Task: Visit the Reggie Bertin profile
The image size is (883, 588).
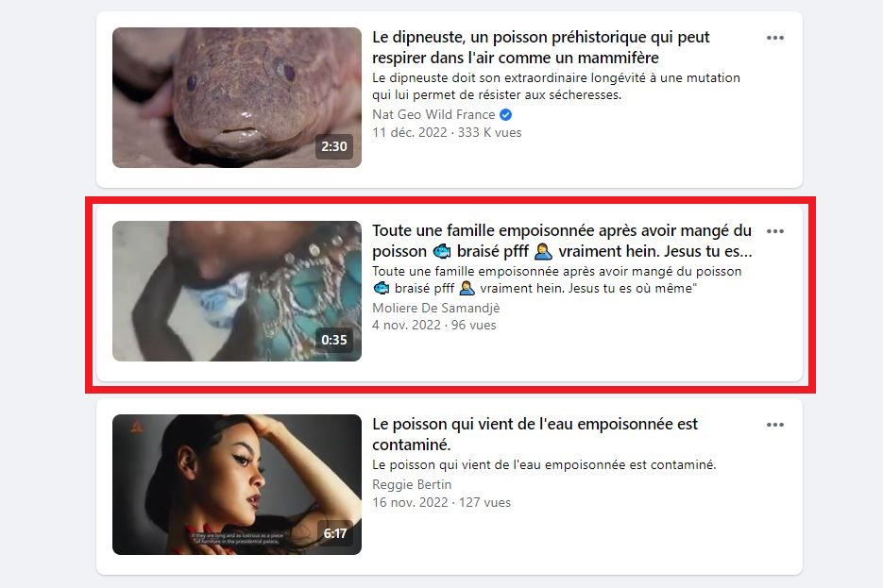Action: [412, 484]
